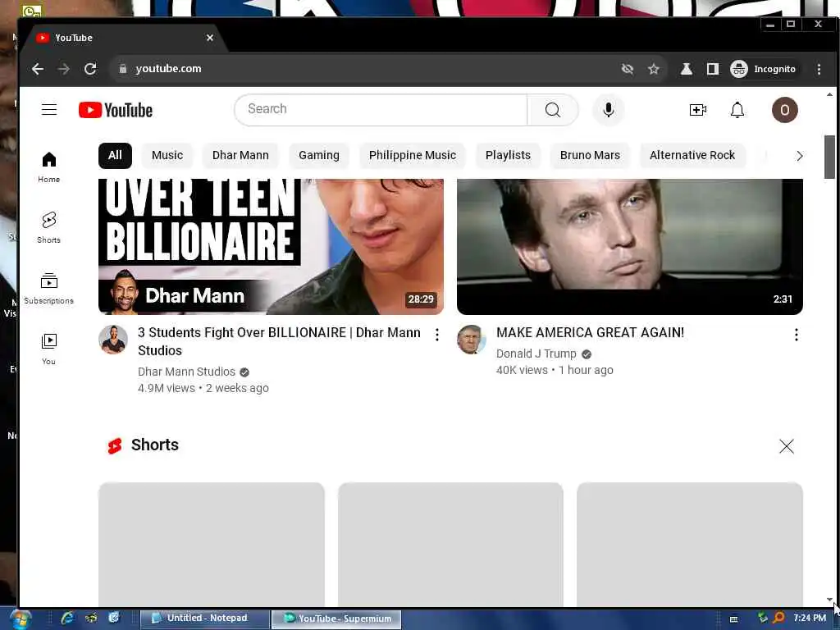This screenshot has height=630, width=840.
Task: Toggle the browser side panel
Action: click(713, 69)
